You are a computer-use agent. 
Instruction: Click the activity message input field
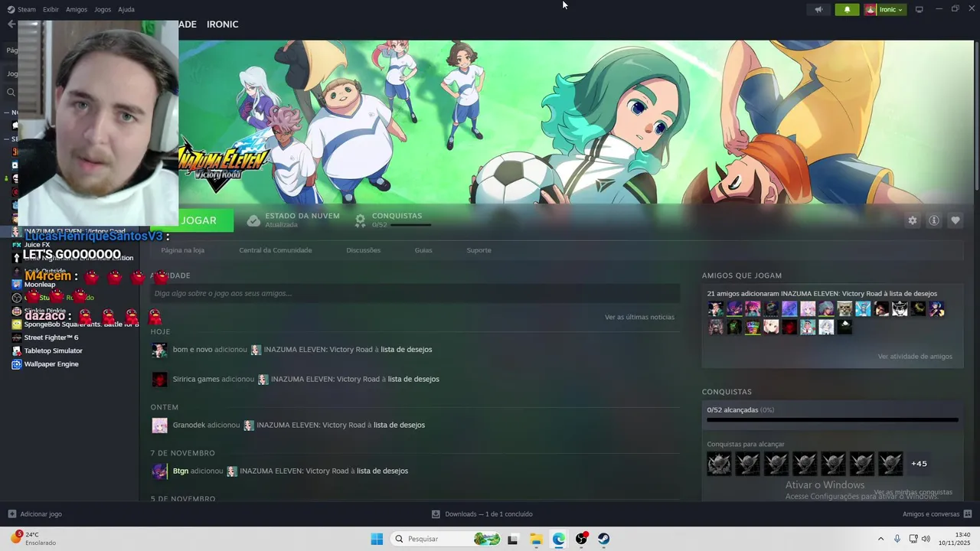click(x=415, y=293)
